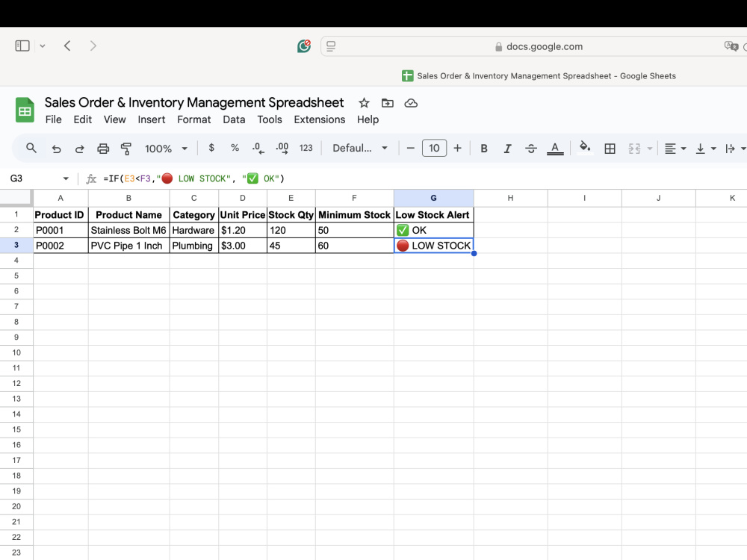Select cell with price $3.00
The image size is (747, 560).
[x=243, y=245]
